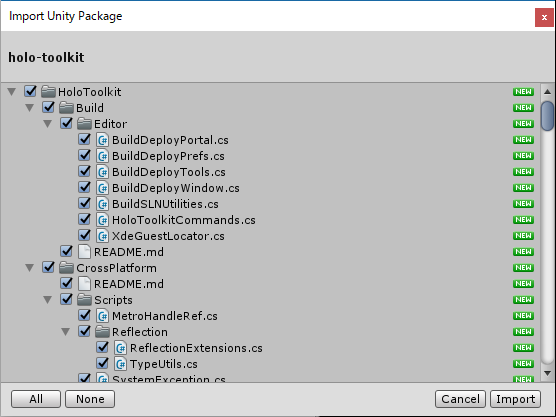Click Import to import the package
The height and width of the screenshot is (417, 556).
(x=515, y=399)
